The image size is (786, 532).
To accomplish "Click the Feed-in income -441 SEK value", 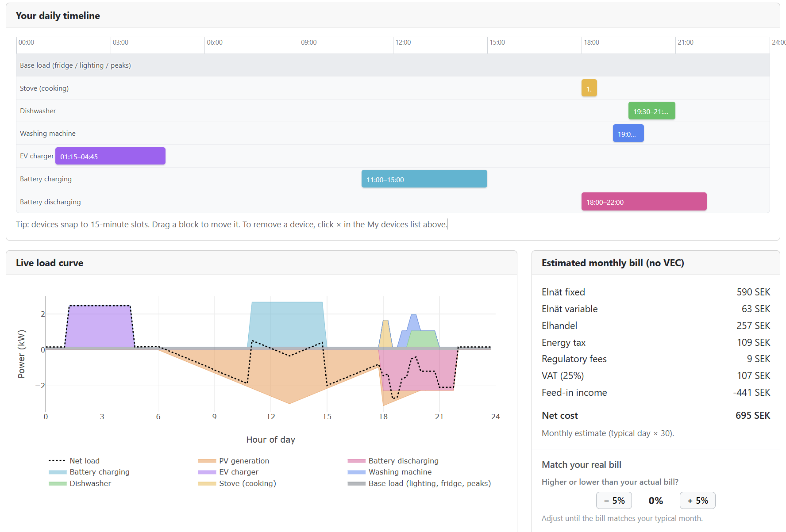I will pos(751,392).
